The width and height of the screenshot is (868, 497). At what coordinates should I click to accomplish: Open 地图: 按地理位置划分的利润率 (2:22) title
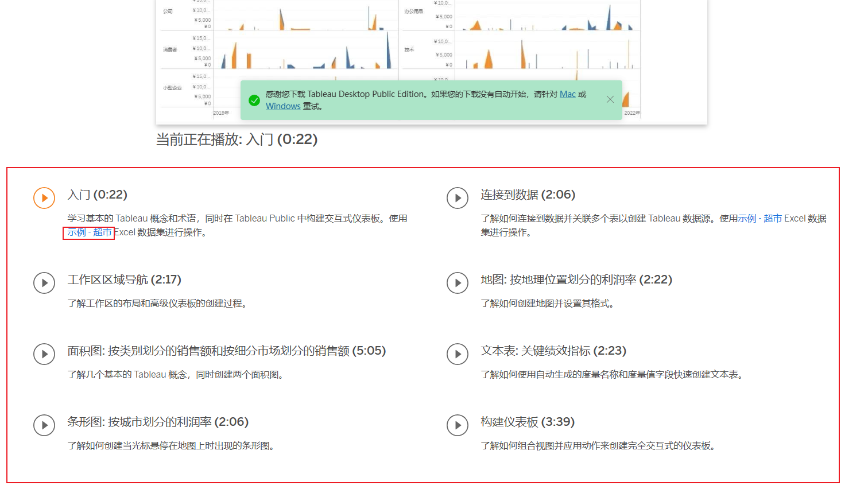(x=576, y=279)
